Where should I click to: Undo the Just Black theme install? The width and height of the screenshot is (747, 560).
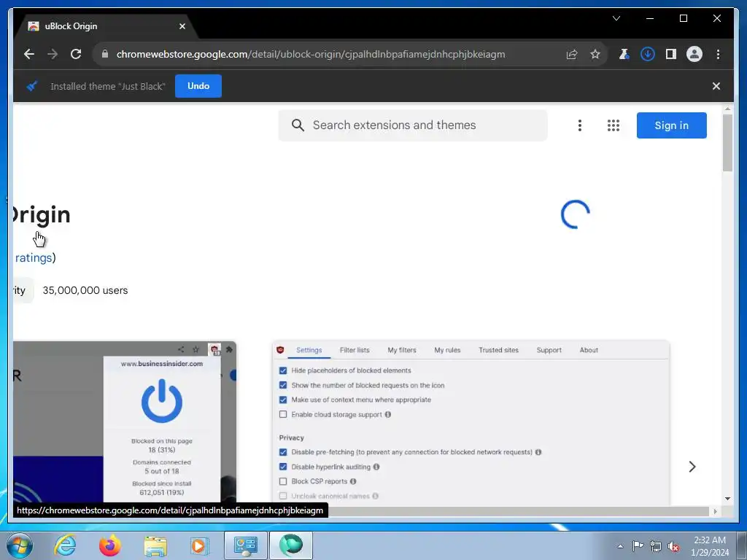(x=198, y=86)
